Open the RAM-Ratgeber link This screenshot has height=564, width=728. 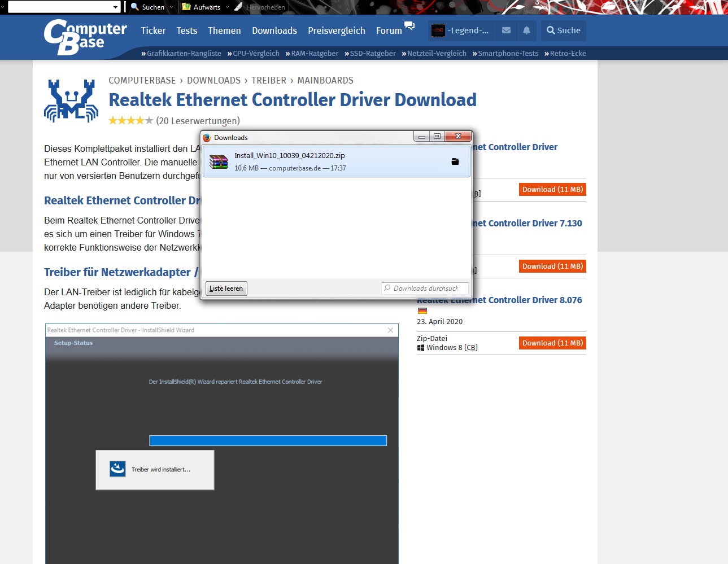315,54
